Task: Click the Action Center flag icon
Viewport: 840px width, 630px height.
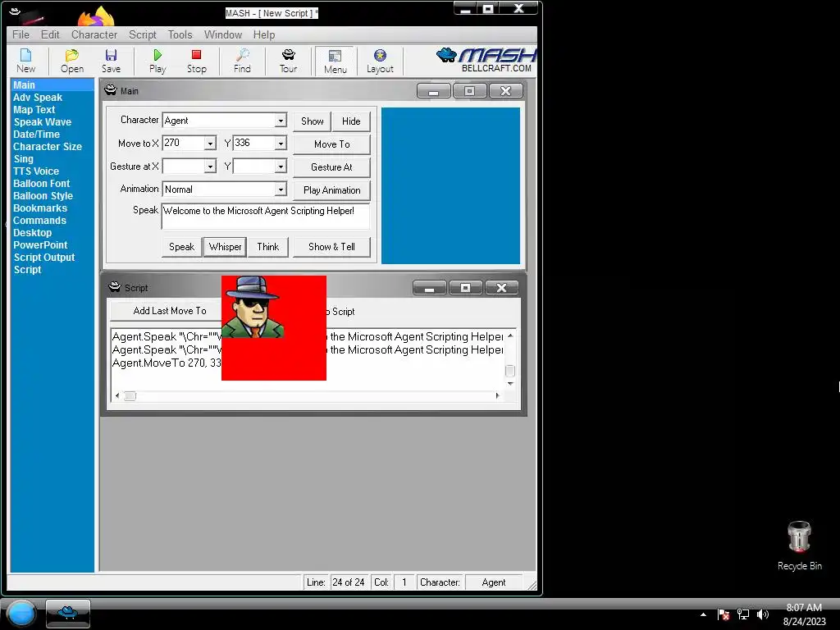Action: click(724, 614)
